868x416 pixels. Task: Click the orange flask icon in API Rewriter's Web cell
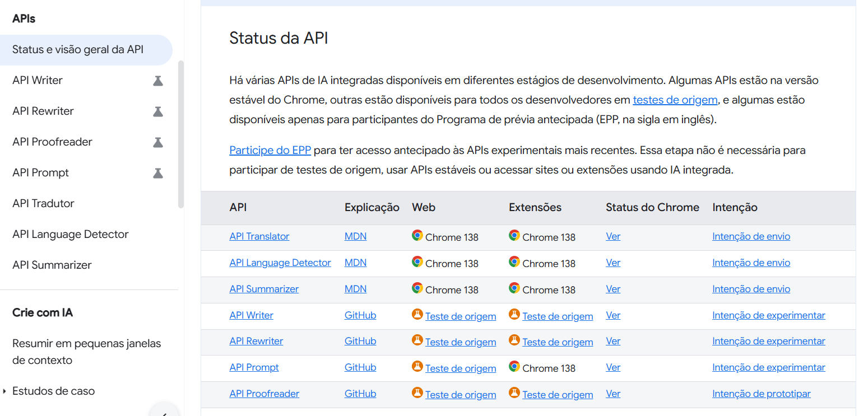417,340
